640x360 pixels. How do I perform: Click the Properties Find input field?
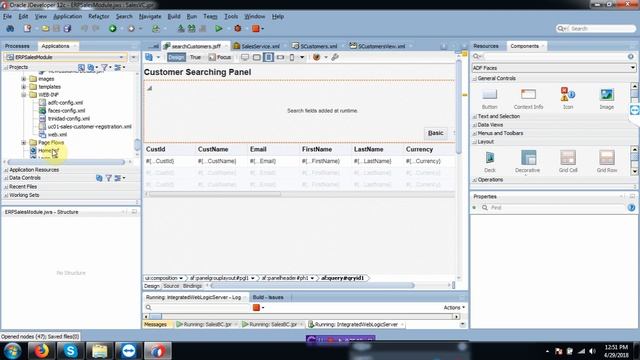click(x=556, y=208)
